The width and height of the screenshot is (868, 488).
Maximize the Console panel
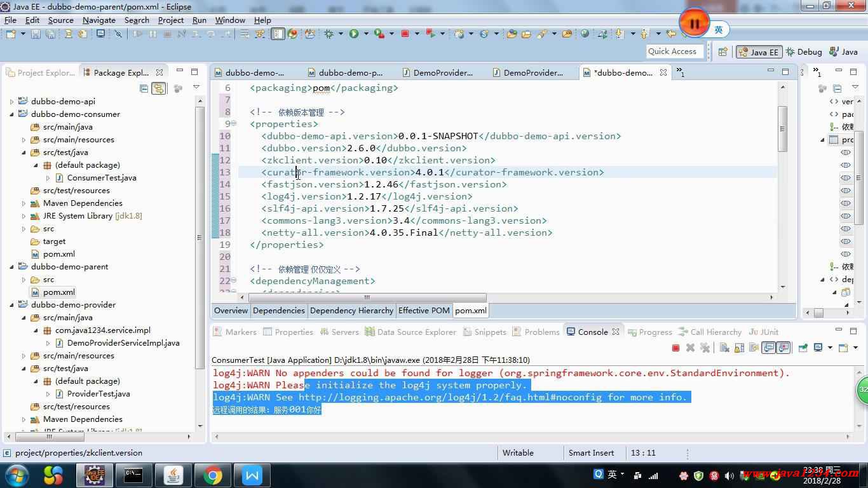coord(854,330)
